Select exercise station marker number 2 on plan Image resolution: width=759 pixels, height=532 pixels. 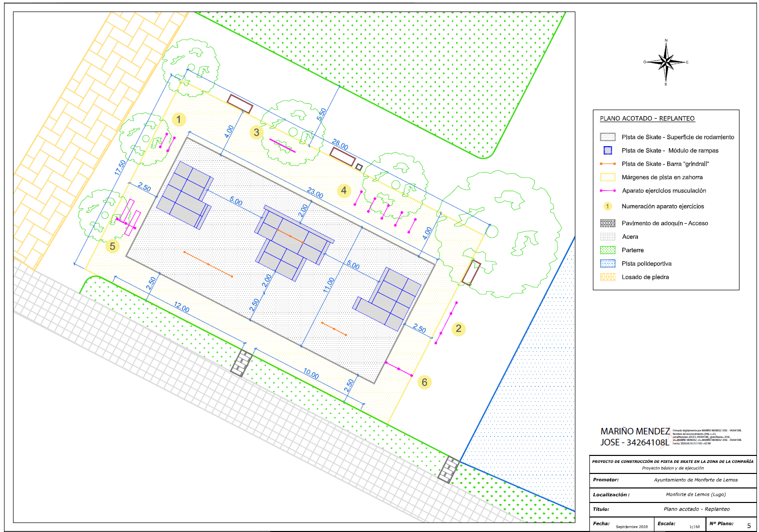[458, 329]
